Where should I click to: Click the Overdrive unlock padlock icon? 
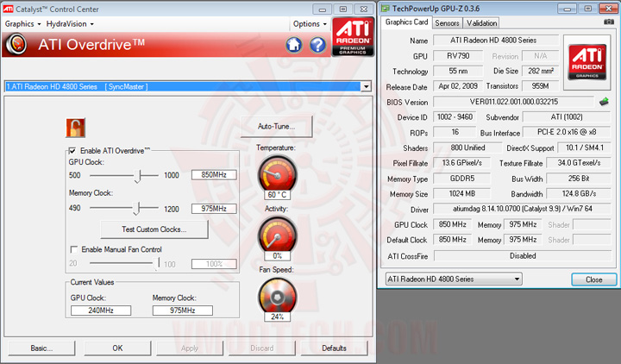[75, 128]
